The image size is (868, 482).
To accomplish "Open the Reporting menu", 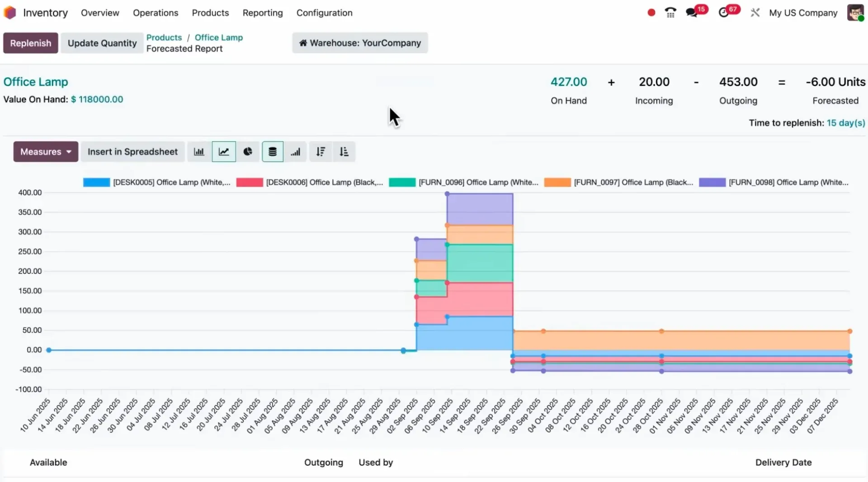I will coord(263,13).
